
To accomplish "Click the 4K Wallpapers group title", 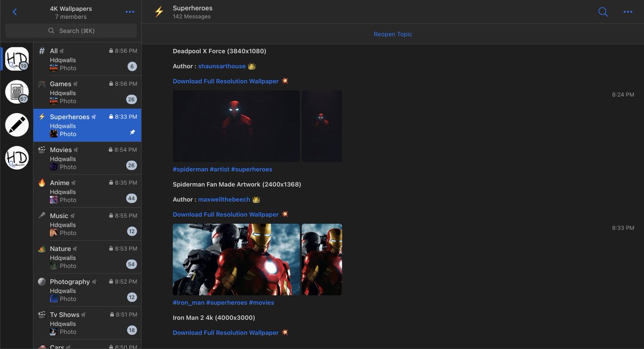I will 71,9.
